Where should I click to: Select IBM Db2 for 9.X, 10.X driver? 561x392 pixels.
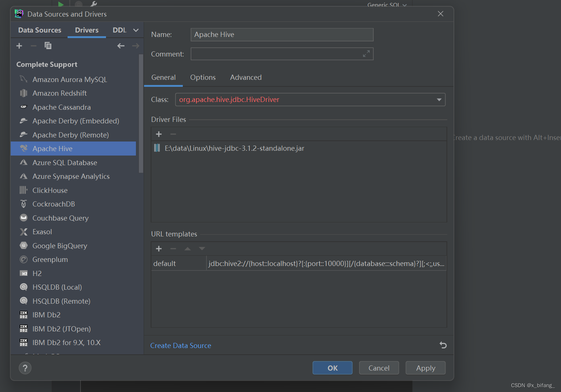click(73, 342)
